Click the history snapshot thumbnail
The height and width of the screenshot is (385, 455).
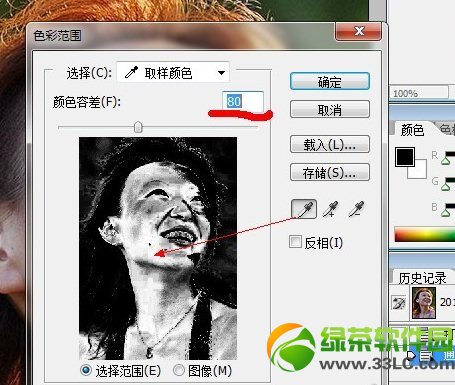(x=424, y=302)
